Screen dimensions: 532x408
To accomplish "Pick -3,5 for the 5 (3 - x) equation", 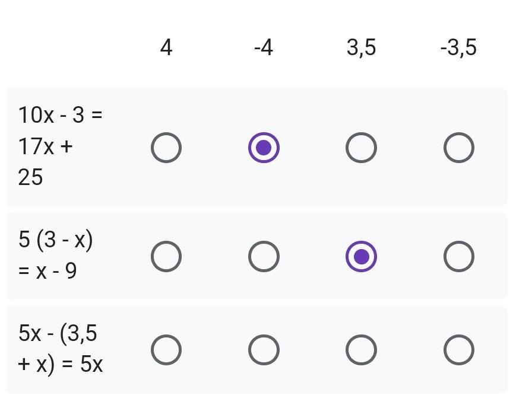I will [x=459, y=257].
